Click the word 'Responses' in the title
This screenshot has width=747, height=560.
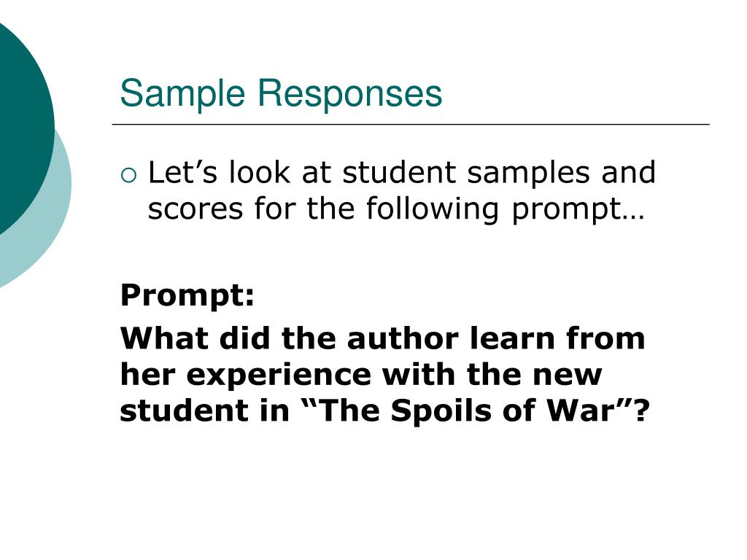[x=350, y=94]
